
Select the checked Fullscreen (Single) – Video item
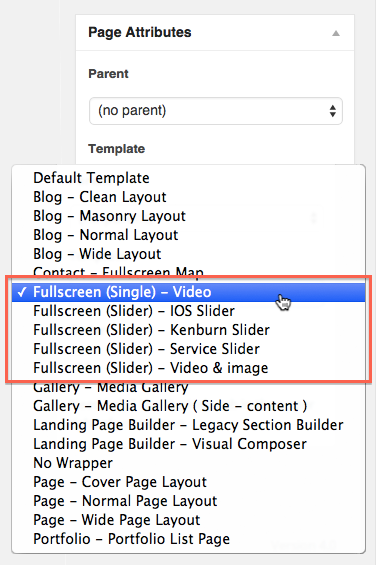point(189,292)
